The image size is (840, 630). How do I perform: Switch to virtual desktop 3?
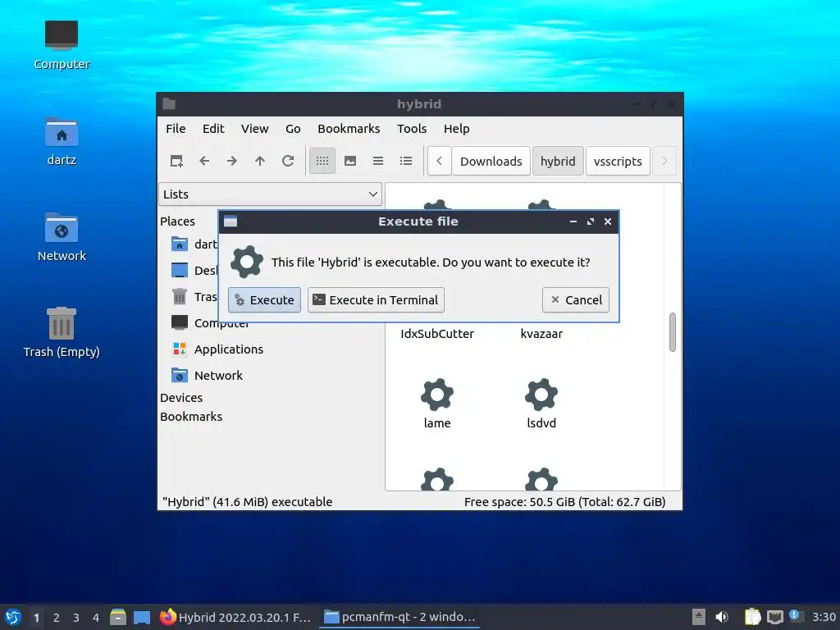(76, 618)
